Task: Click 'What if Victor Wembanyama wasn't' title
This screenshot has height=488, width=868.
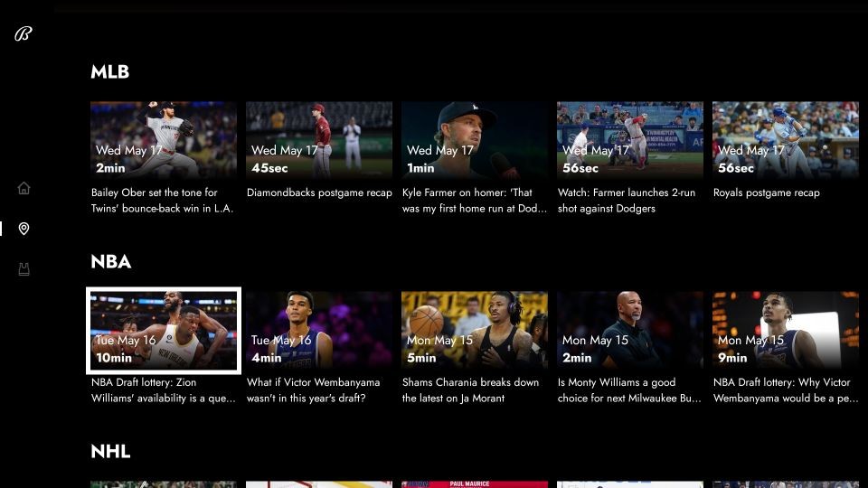Action: click(x=314, y=390)
